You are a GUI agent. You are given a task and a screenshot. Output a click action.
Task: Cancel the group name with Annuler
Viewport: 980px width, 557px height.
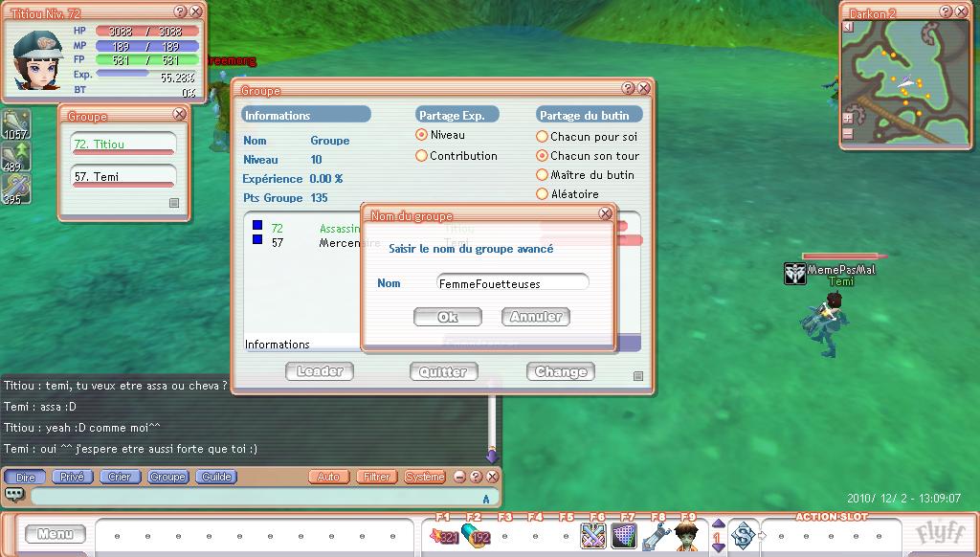(x=536, y=317)
